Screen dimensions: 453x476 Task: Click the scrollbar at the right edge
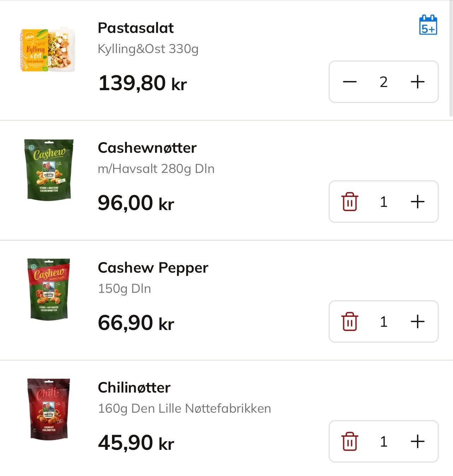pyautogui.click(x=451, y=58)
